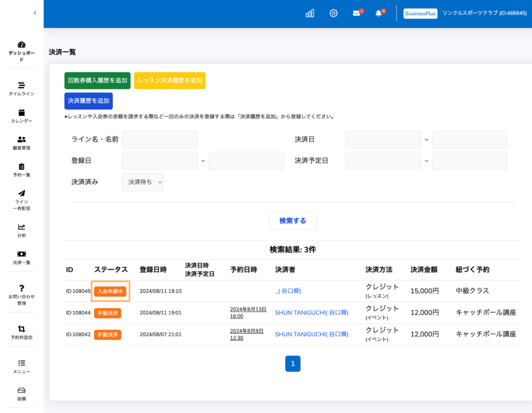
Task: Click the 決済日 start date field
Action: coord(383,139)
